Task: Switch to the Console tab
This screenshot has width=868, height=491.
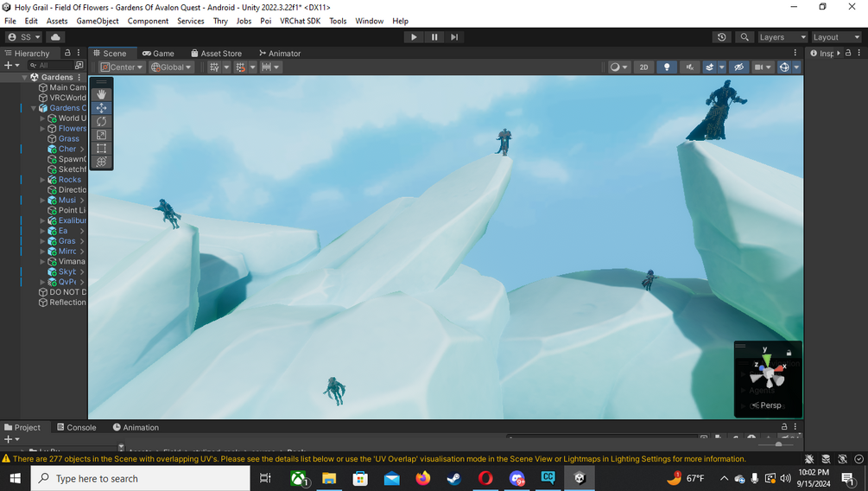Action: tap(76, 427)
